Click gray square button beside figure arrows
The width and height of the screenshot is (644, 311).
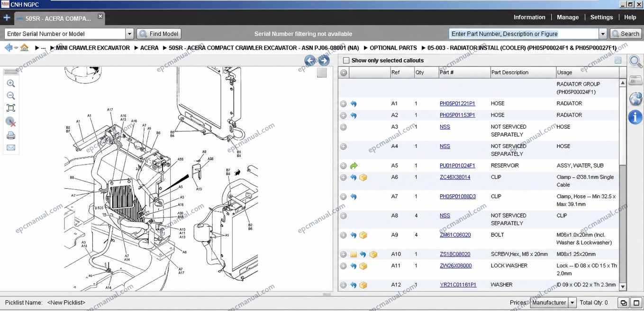322,73
